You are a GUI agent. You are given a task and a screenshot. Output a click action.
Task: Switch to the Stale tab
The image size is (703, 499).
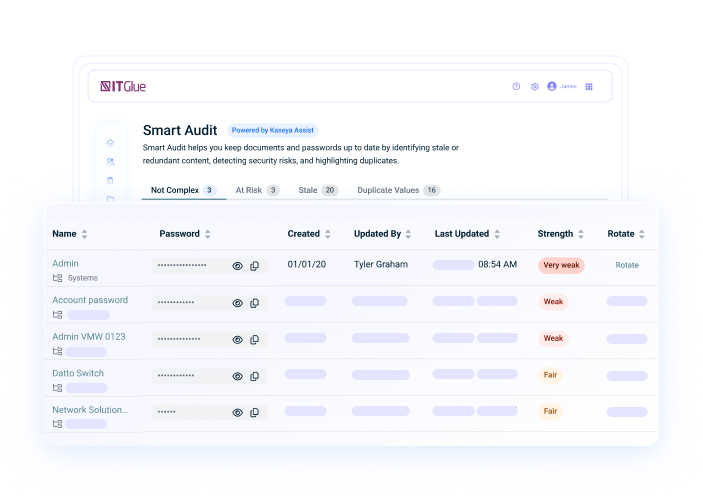coord(318,190)
